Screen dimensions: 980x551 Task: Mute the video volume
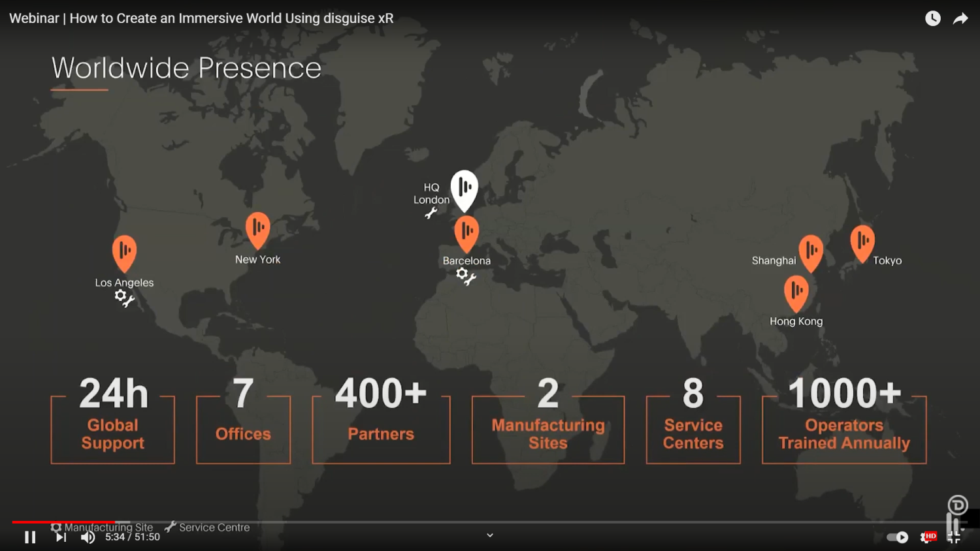88,537
